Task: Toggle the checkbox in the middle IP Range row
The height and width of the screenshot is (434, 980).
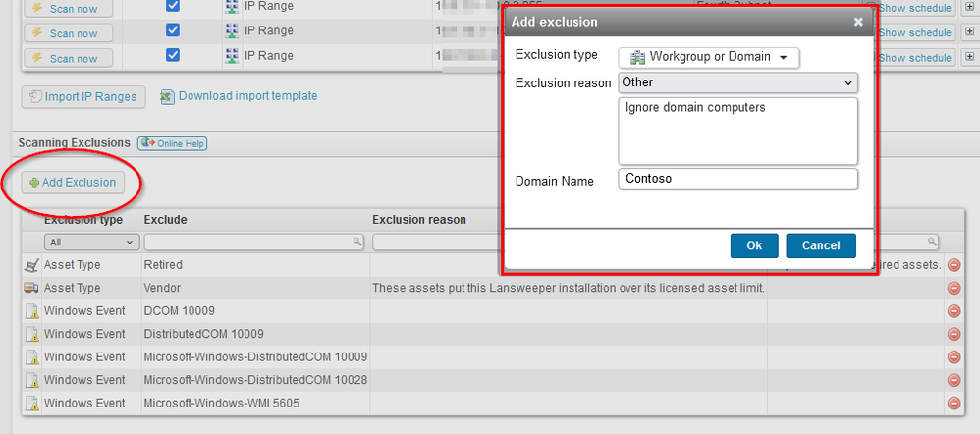Action: tap(173, 30)
